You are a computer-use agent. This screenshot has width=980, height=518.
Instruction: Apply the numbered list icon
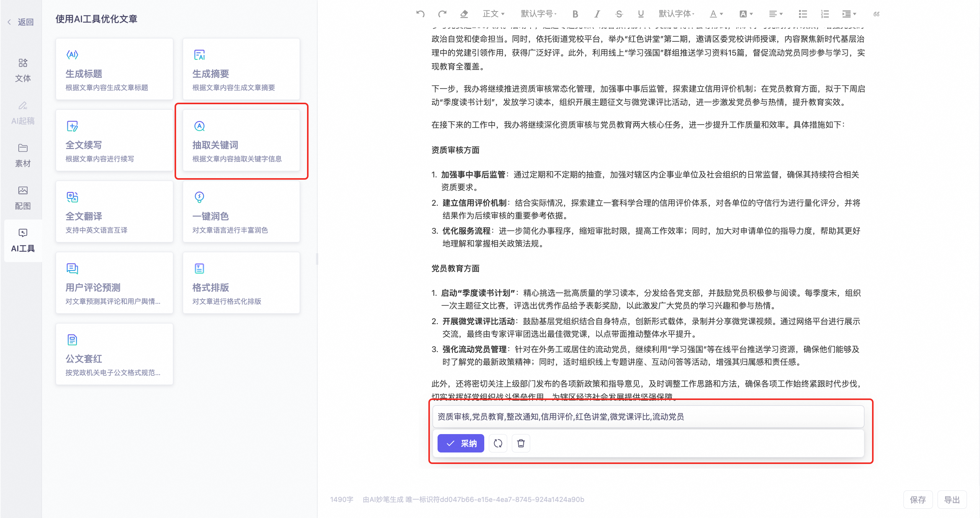825,14
